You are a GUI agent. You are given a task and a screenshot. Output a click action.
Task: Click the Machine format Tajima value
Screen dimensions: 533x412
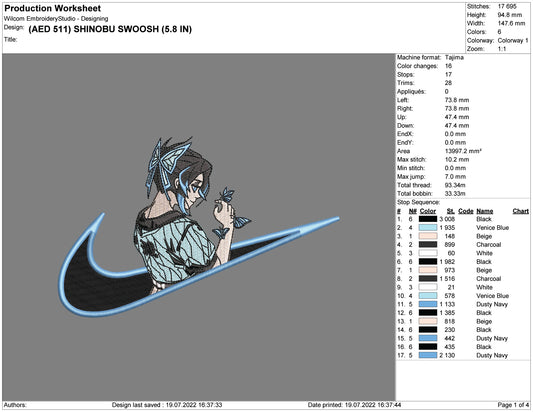tap(454, 57)
